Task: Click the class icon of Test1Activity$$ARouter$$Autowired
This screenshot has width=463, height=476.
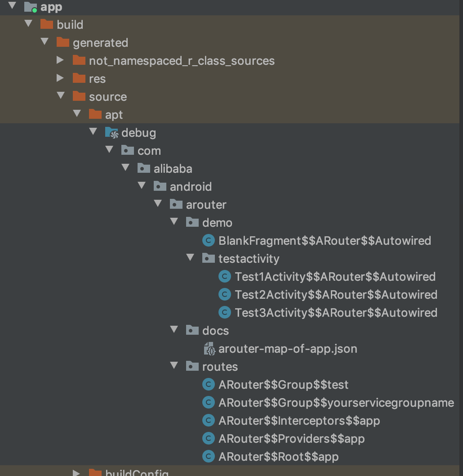Action: (225, 276)
